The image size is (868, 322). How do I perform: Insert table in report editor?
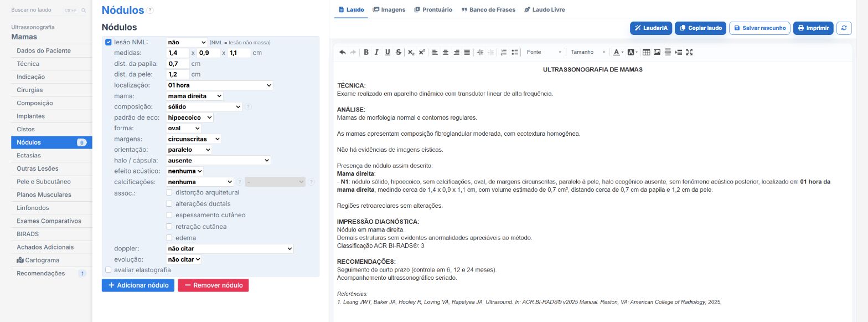pos(646,52)
